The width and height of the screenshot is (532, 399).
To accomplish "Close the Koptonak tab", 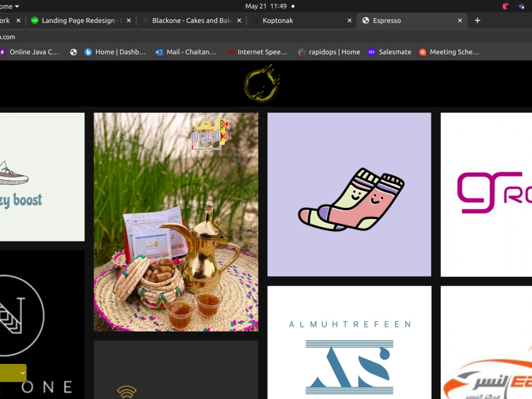I will click(350, 21).
